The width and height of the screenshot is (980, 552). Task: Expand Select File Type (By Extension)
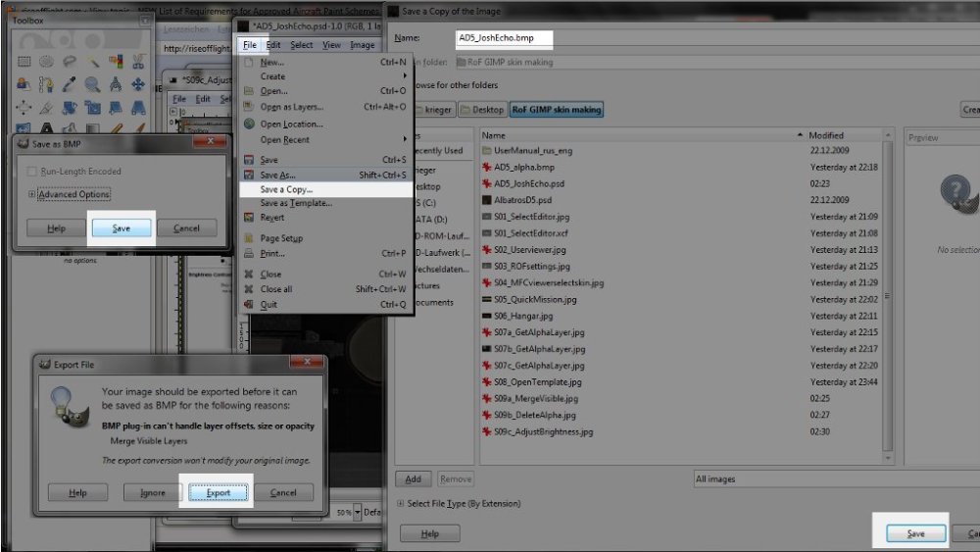coord(400,504)
